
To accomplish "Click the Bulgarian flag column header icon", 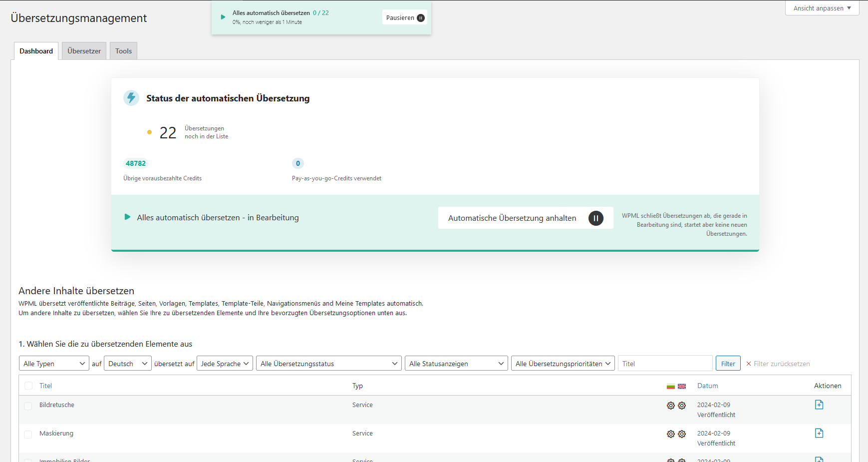I will pos(670,386).
